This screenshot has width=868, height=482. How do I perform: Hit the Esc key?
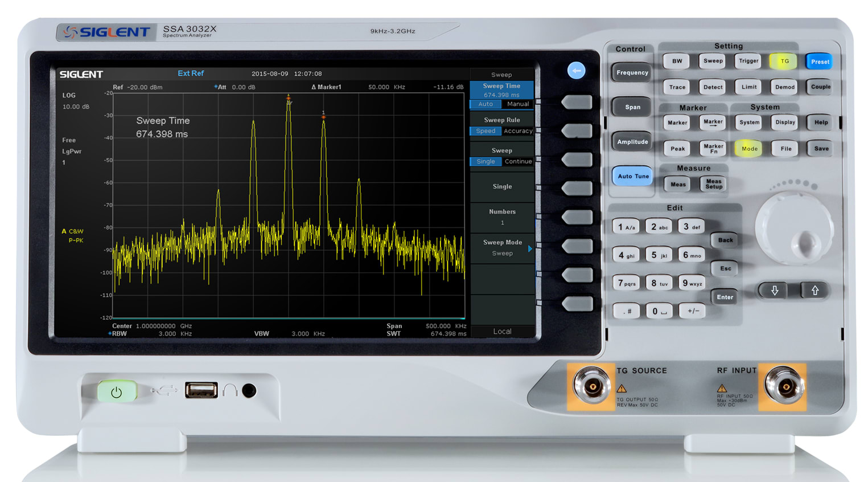[725, 268]
